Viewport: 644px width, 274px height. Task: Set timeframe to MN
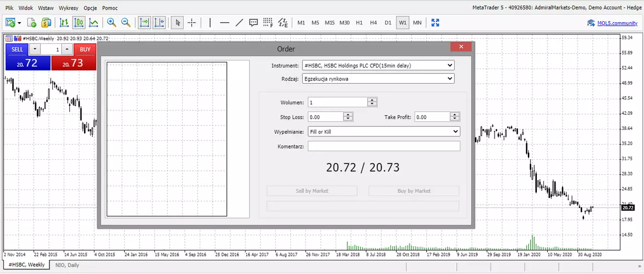pyautogui.click(x=417, y=23)
